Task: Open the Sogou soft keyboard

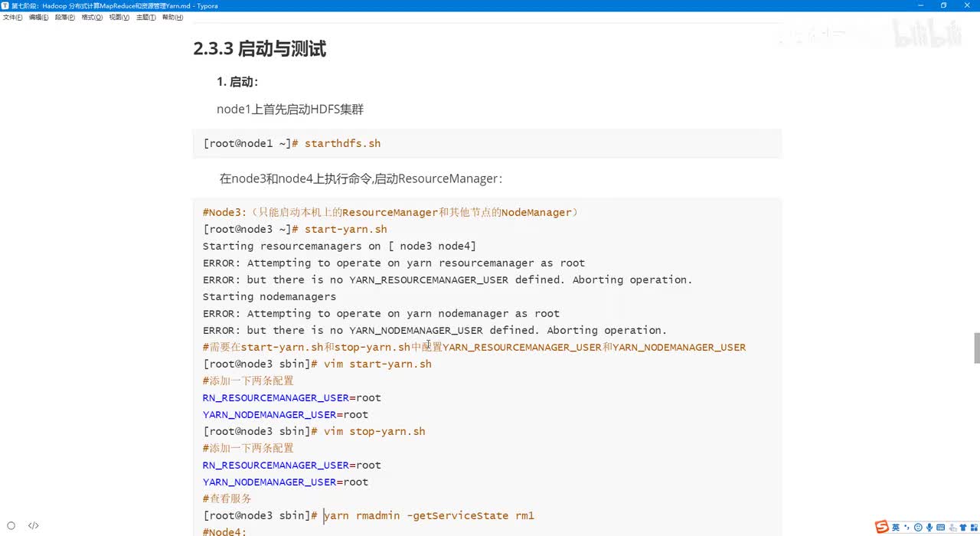Action: (941, 527)
